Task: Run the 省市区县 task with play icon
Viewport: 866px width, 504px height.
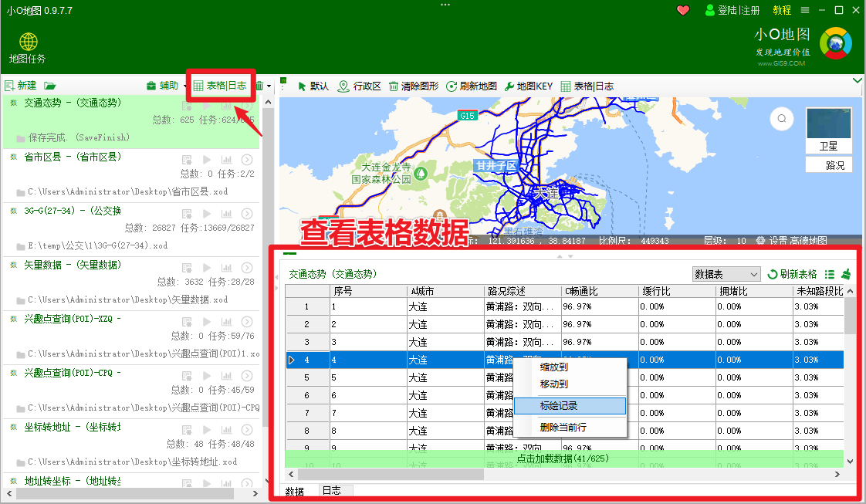Action: coord(207,160)
